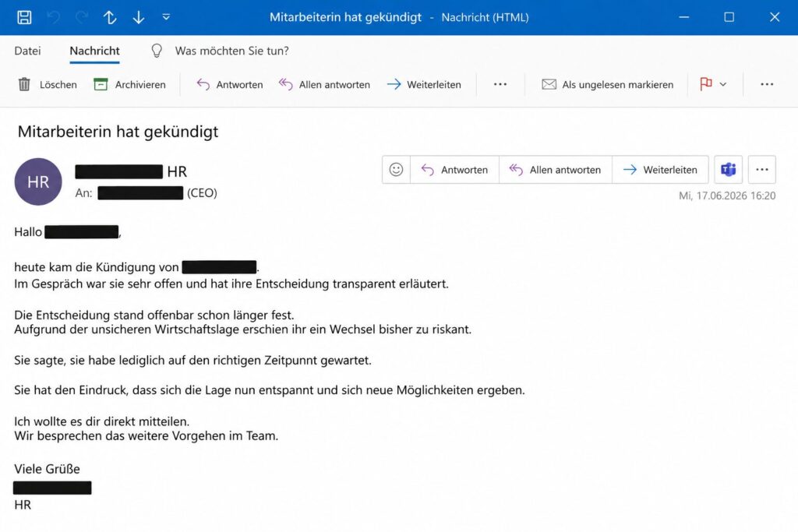Click the Undo arrow in title bar
The image size is (798, 532).
tap(54, 17)
